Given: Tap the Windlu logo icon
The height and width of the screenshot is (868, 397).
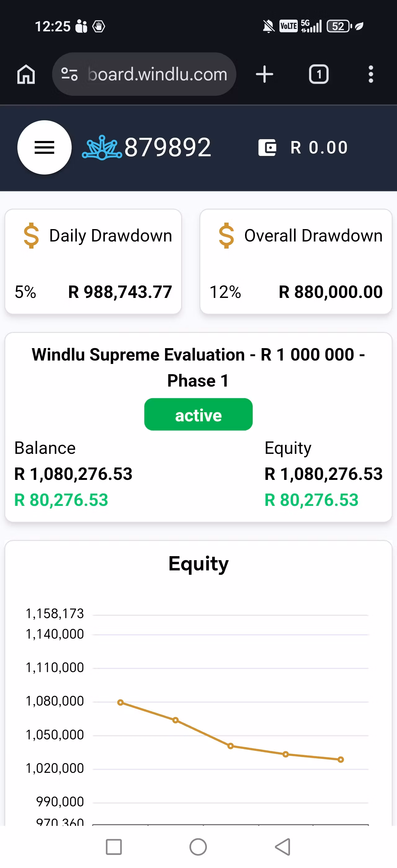Looking at the screenshot, I should tap(102, 148).
